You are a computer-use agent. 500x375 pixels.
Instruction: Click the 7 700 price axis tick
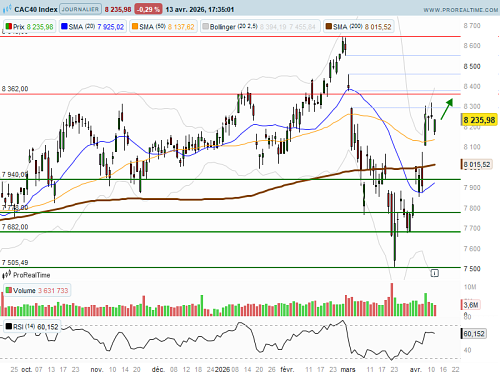472,228
